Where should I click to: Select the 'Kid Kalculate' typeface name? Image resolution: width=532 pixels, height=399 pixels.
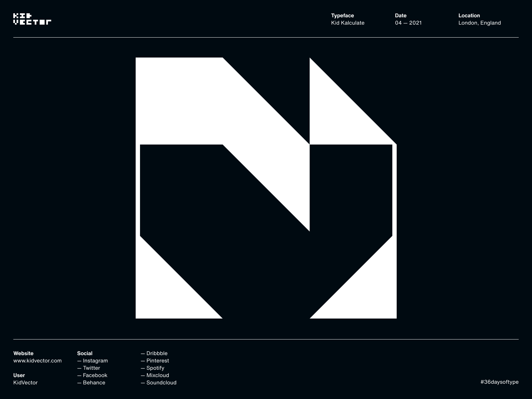[348, 23]
